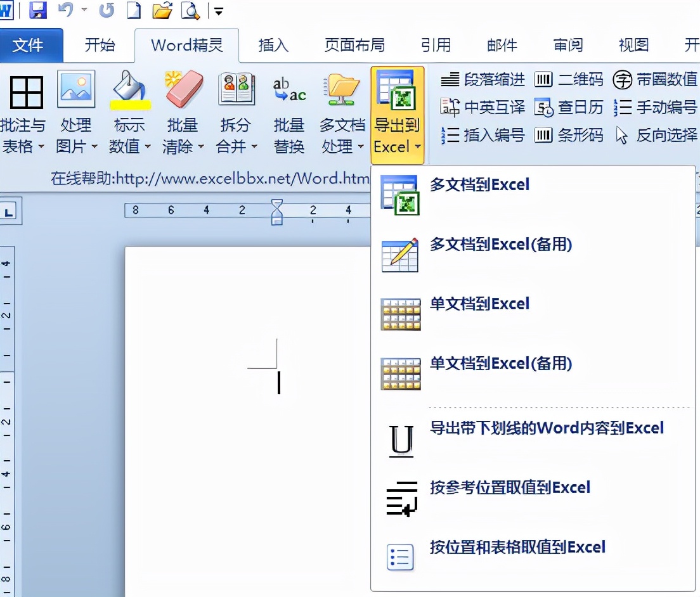The image size is (700, 597).
Task: Click inside the blank document page
Action: click(248, 421)
